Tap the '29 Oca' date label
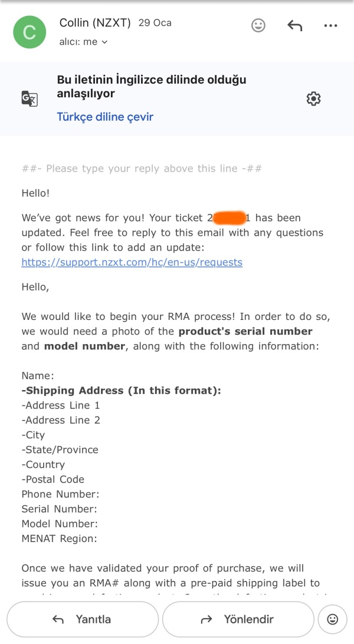 point(155,22)
